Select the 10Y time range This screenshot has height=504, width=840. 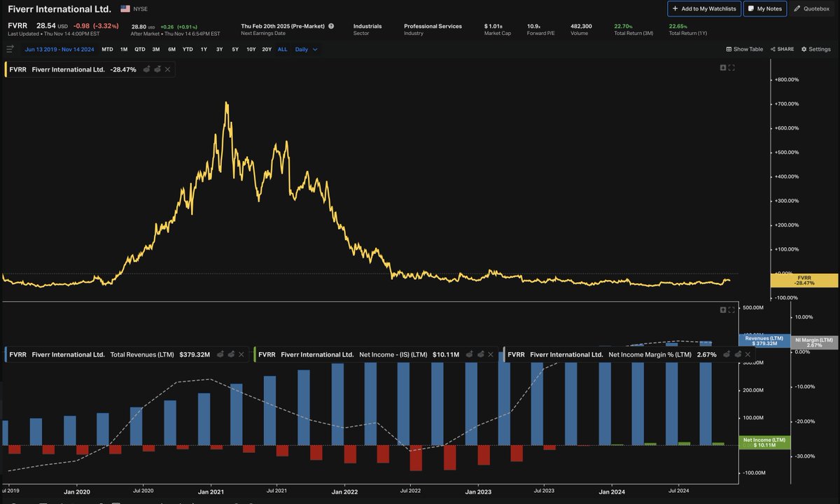coord(251,49)
